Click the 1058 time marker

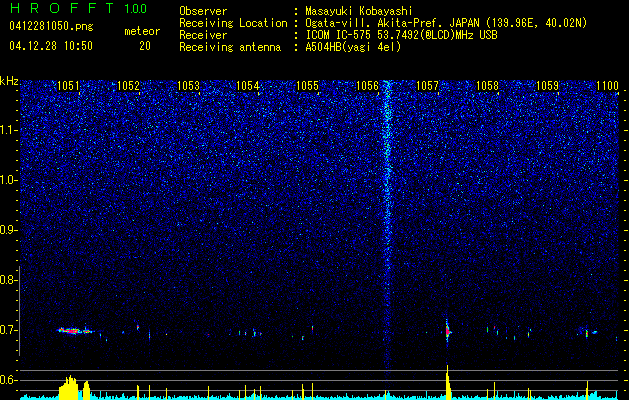pos(487,86)
